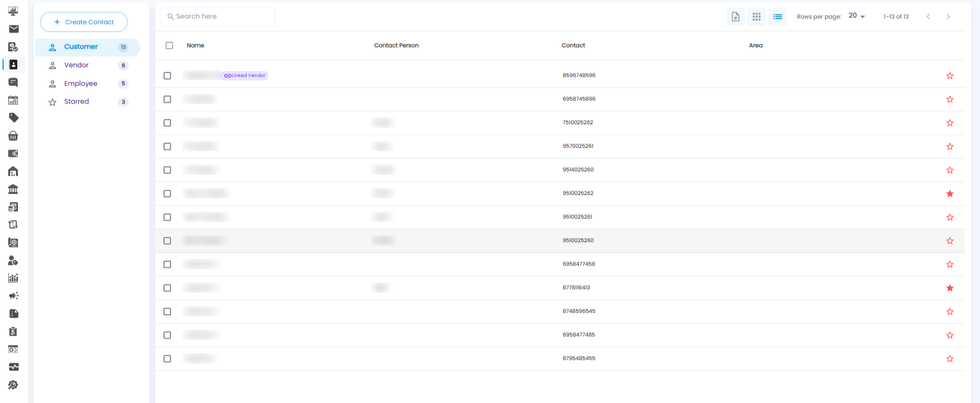
Task: Go to previous page arrow
Action: (x=928, y=17)
